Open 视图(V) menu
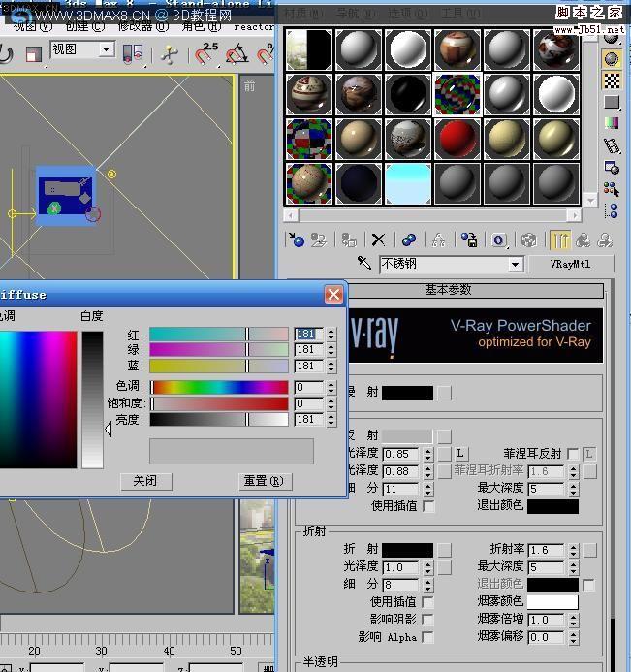Image resolution: width=631 pixels, height=672 pixels. (x=33, y=26)
